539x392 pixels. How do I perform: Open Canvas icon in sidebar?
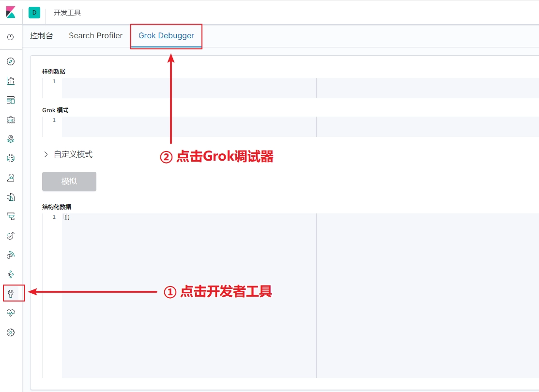[11, 120]
